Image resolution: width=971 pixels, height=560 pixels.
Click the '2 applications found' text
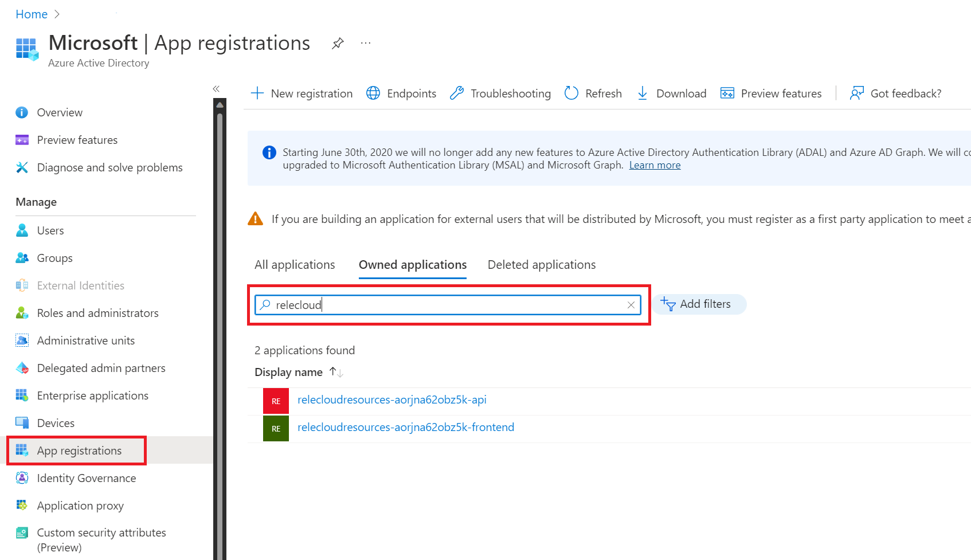304,350
